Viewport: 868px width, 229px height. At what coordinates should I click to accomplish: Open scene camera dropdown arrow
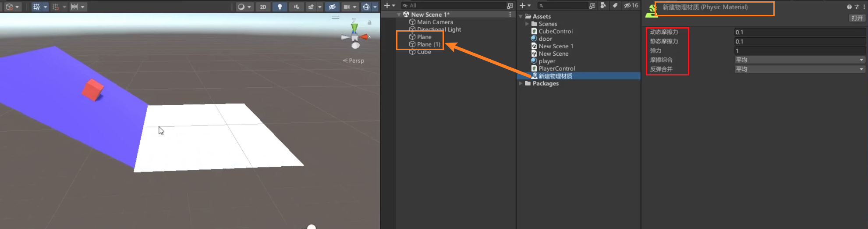click(354, 7)
